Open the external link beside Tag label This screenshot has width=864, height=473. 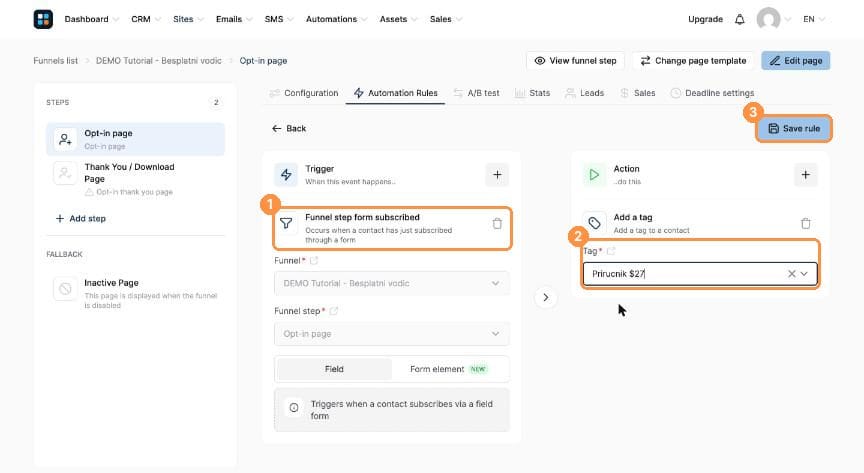pos(611,251)
